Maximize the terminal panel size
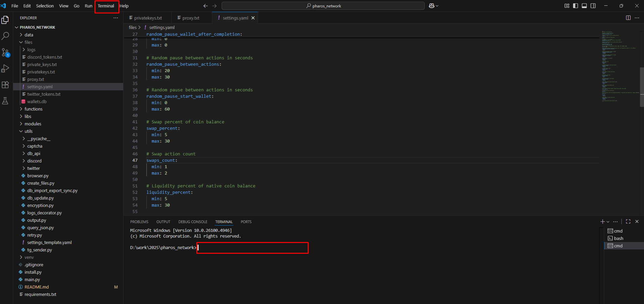Viewport: 644px width, 304px height. 628,221
